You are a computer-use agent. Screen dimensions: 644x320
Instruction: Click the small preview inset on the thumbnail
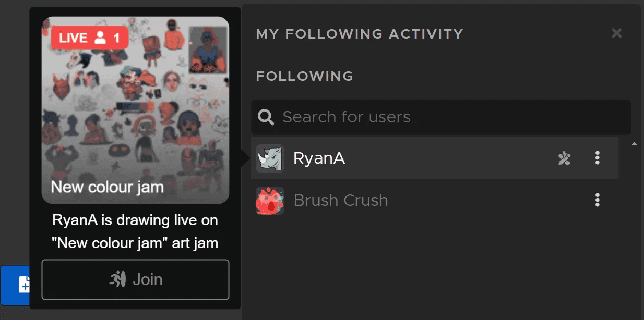tap(208, 50)
